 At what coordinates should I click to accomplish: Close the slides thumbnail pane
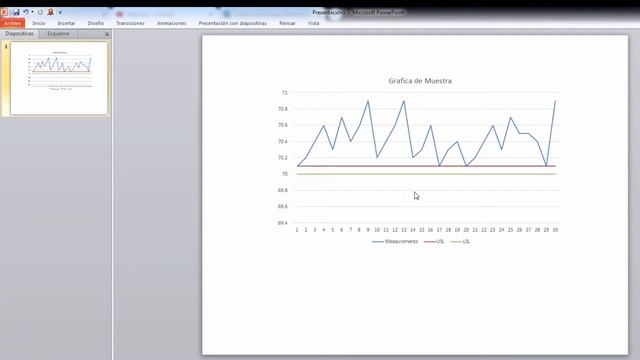(x=107, y=34)
